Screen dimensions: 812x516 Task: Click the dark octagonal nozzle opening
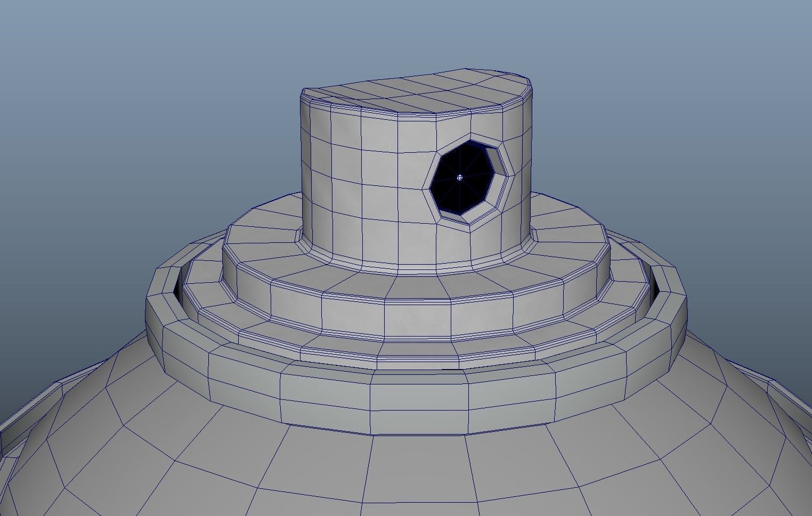click(462, 178)
